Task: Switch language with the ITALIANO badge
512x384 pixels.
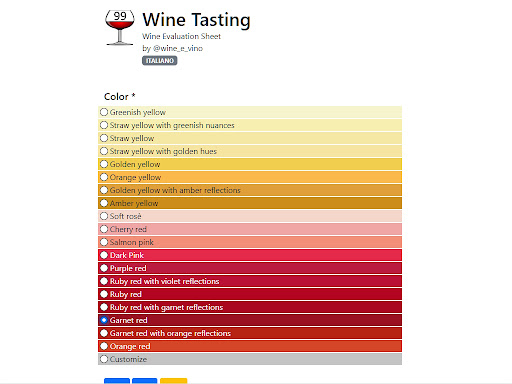Action: point(160,61)
